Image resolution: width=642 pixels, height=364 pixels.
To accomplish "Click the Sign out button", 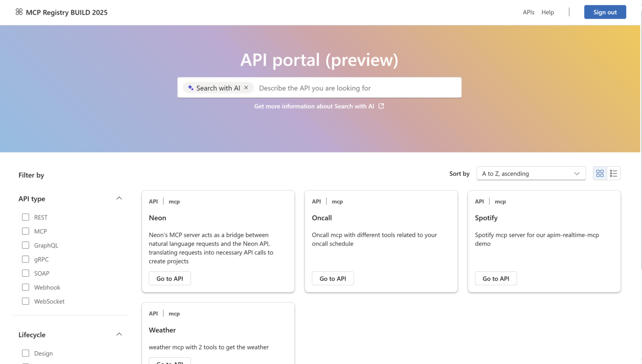I will (x=605, y=12).
